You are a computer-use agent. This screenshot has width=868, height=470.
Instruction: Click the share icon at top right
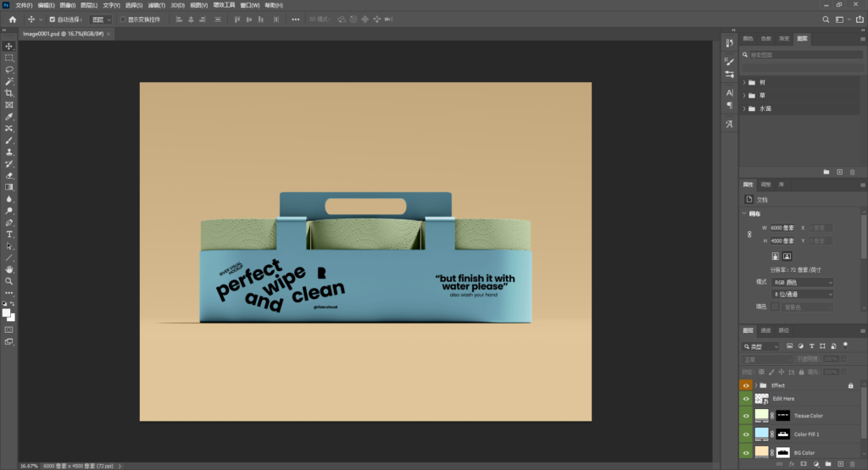[x=860, y=19]
